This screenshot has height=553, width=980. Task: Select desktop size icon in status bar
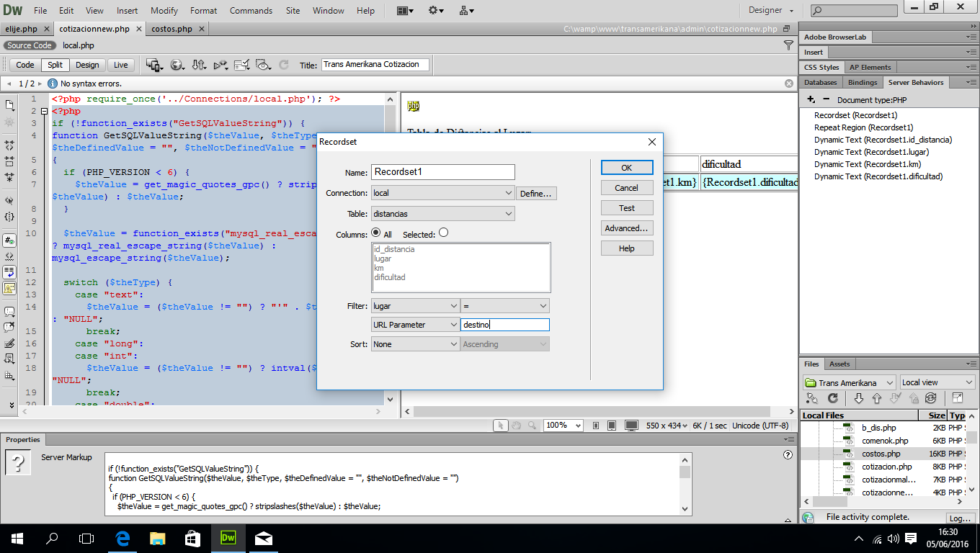(x=631, y=426)
